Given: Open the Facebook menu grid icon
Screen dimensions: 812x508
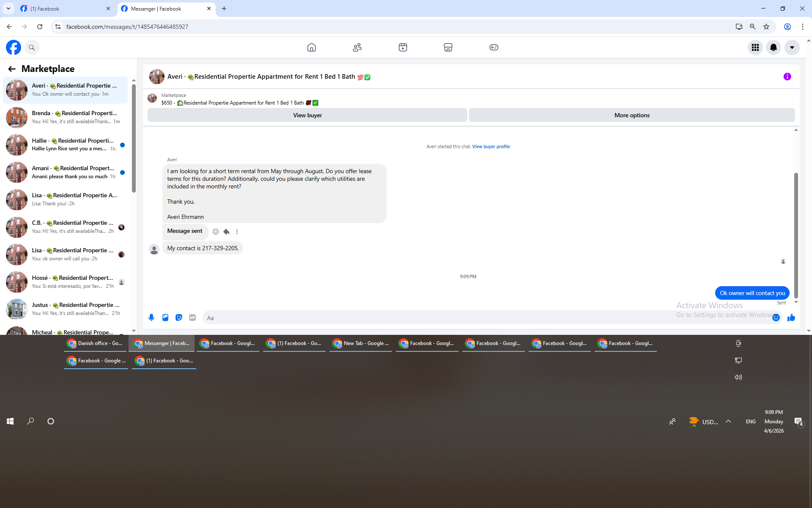Looking at the screenshot, I should [x=755, y=47].
